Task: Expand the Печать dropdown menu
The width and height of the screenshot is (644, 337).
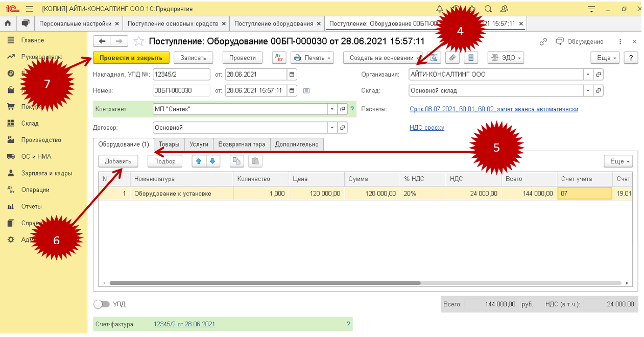Action: coord(312,58)
